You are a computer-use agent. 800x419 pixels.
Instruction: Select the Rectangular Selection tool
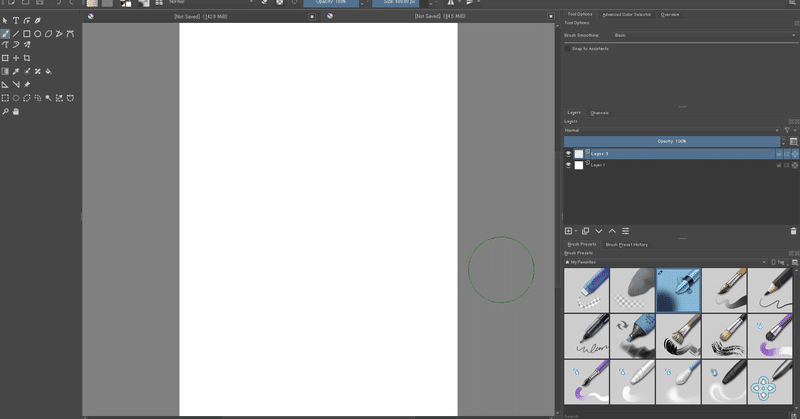tap(5, 98)
